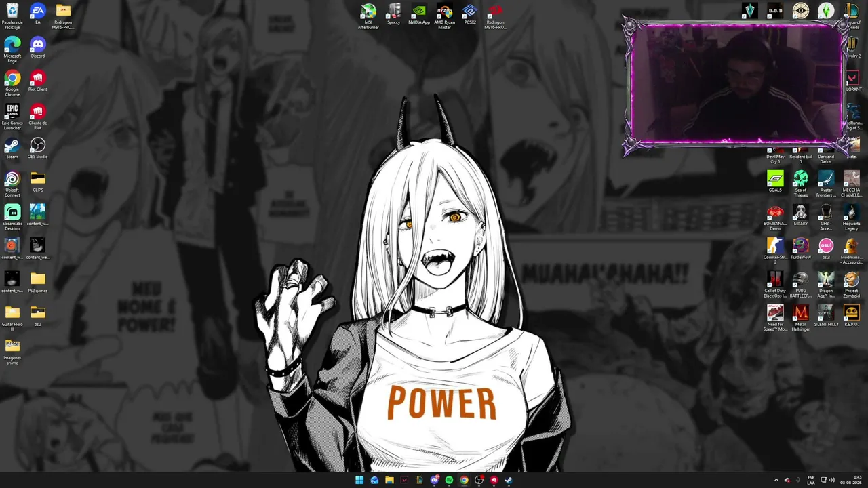
Task: Switch to Google Chrome on the taskbar
Action: click(x=464, y=480)
